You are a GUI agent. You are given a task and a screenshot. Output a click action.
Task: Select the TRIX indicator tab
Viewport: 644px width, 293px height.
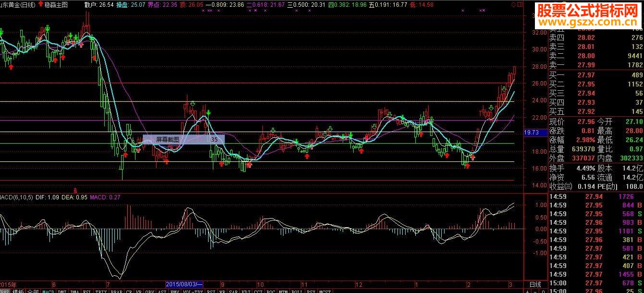101,291
